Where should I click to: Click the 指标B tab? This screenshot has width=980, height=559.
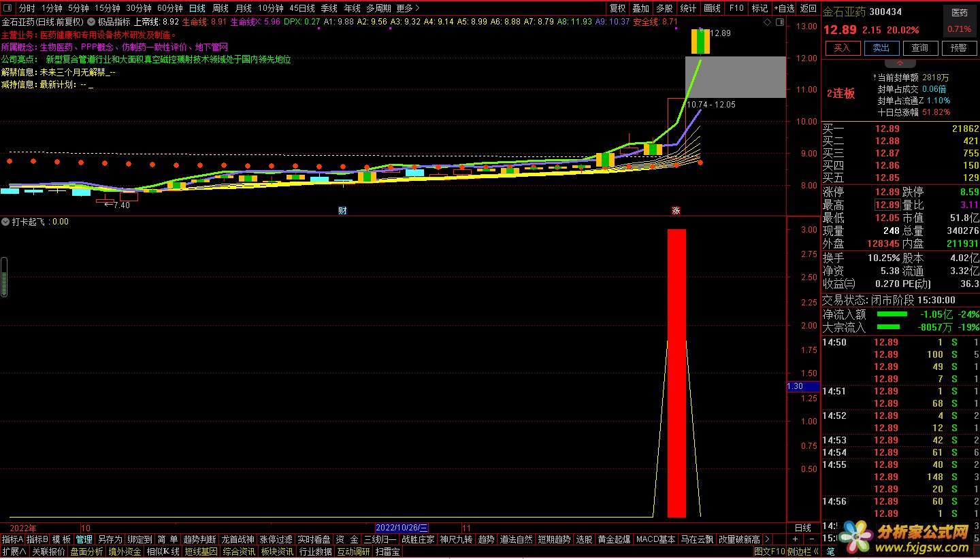pyautogui.click(x=37, y=539)
